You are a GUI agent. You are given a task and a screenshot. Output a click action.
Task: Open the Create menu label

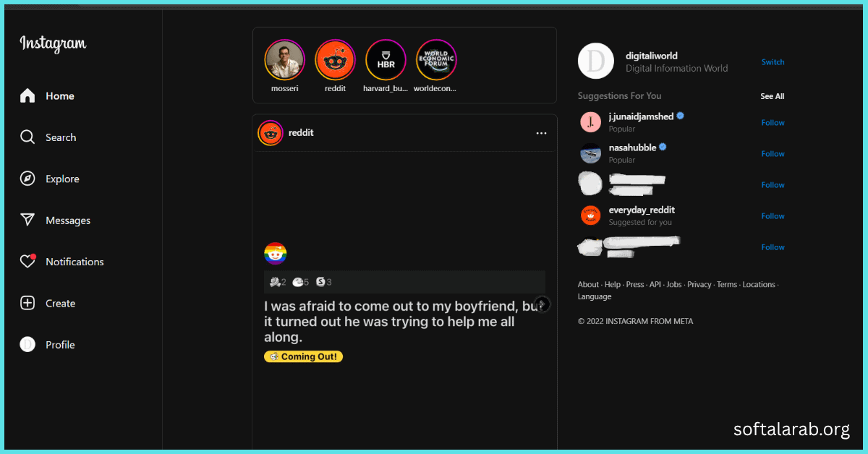(x=60, y=304)
